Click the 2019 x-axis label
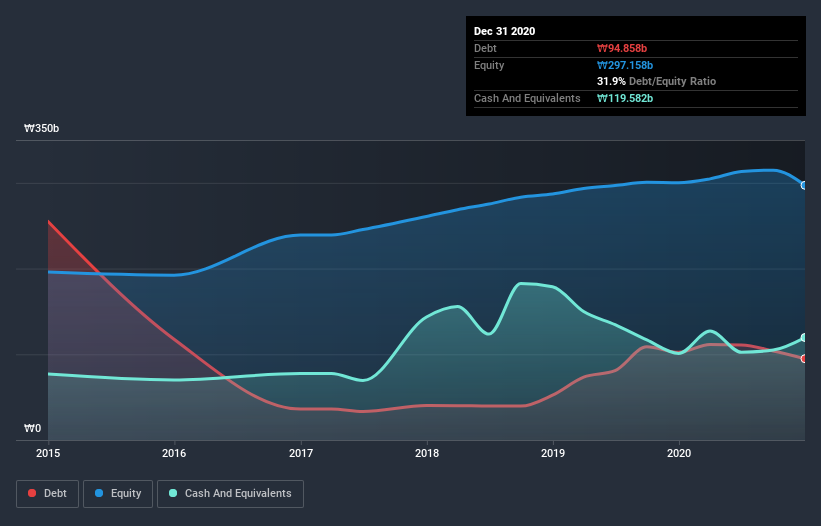Screen dimensions: 821x526 tap(553, 453)
